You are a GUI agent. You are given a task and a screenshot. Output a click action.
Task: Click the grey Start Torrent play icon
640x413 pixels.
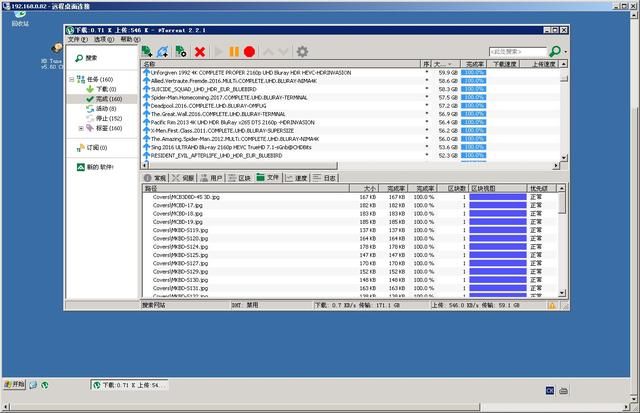(x=218, y=52)
